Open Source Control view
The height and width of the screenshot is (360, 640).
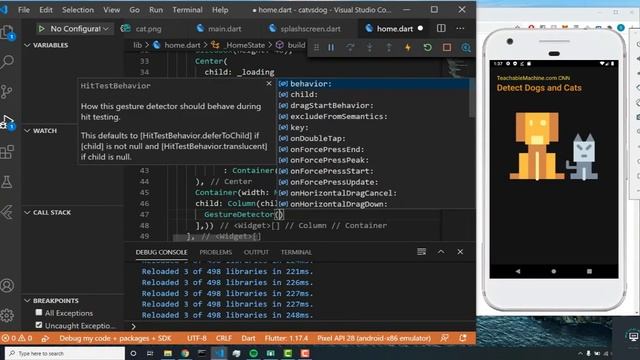(7, 91)
